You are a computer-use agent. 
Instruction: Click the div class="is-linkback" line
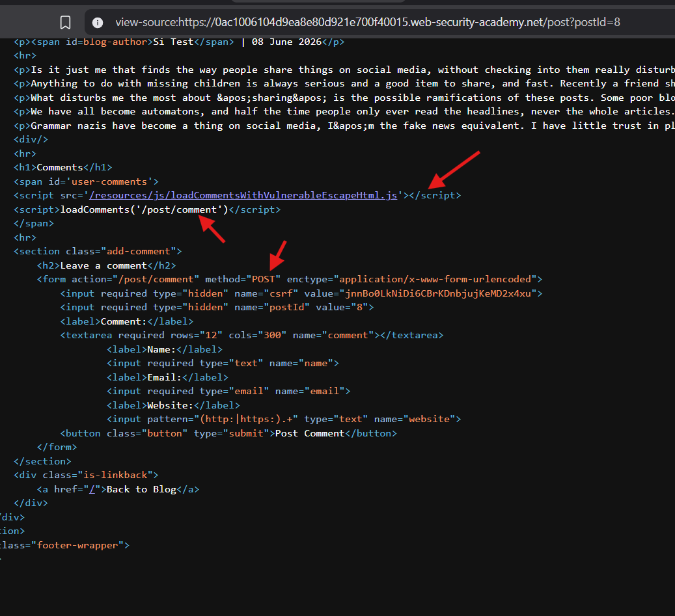[x=86, y=475]
